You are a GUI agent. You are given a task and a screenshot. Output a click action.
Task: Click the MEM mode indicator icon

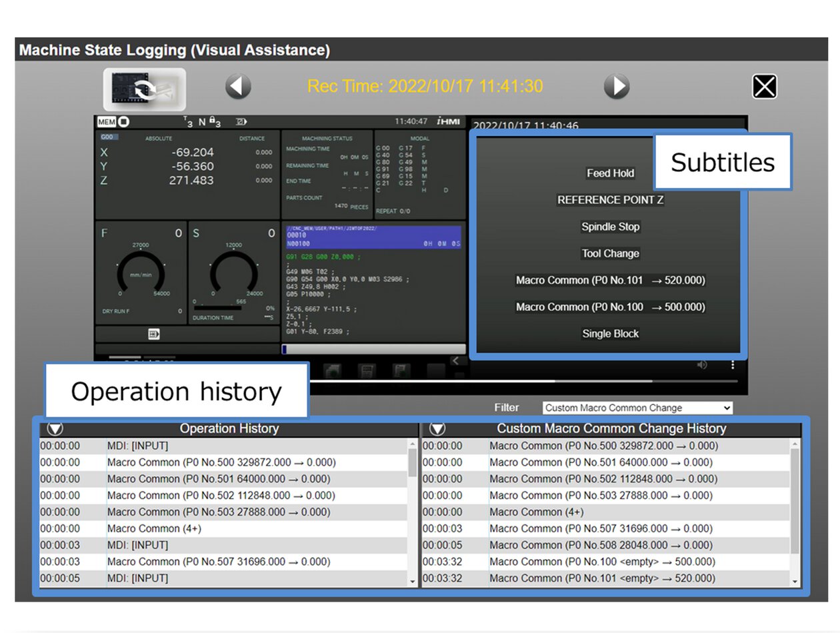click(x=107, y=122)
